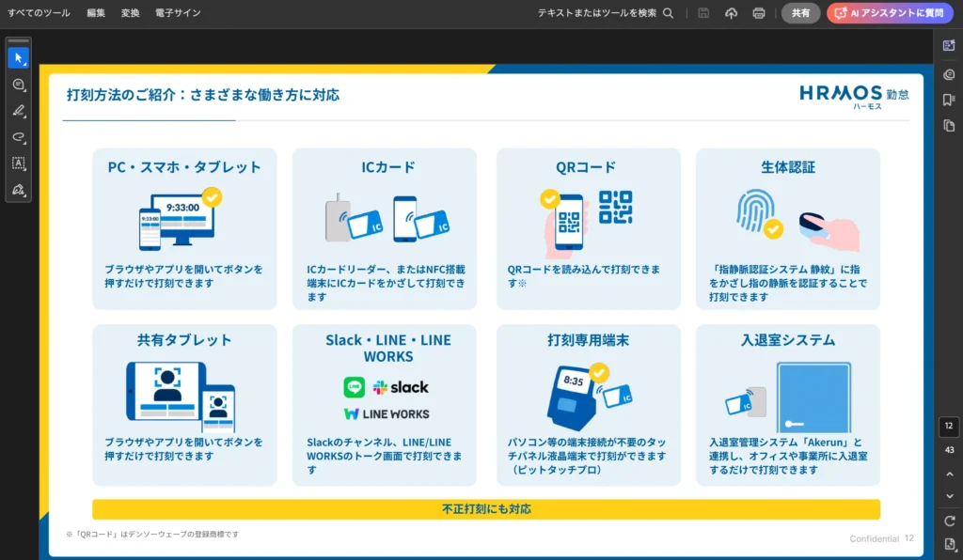Viewport: 963px width, 560px height.
Task: Go to next page with down chevron
Action: (x=949, y=496)
